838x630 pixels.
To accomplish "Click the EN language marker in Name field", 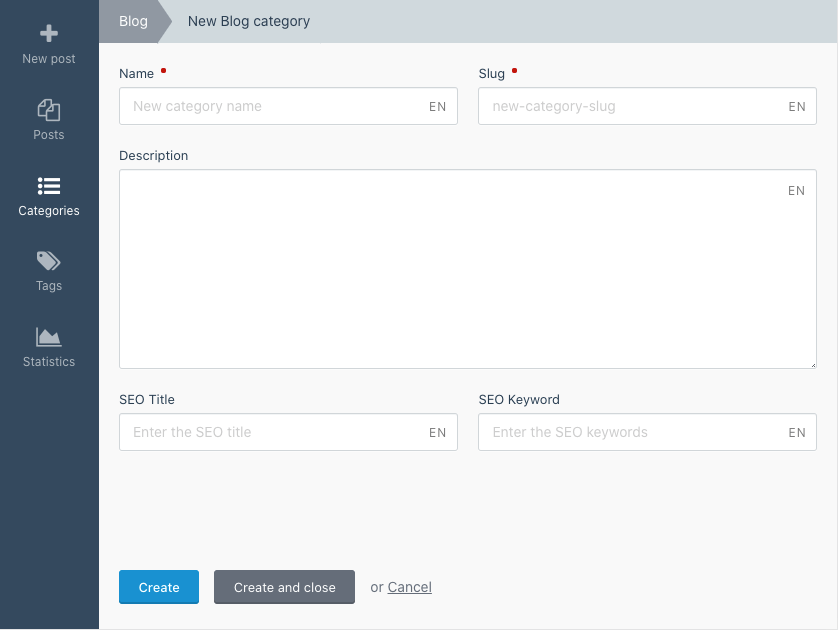I will 437,106.
